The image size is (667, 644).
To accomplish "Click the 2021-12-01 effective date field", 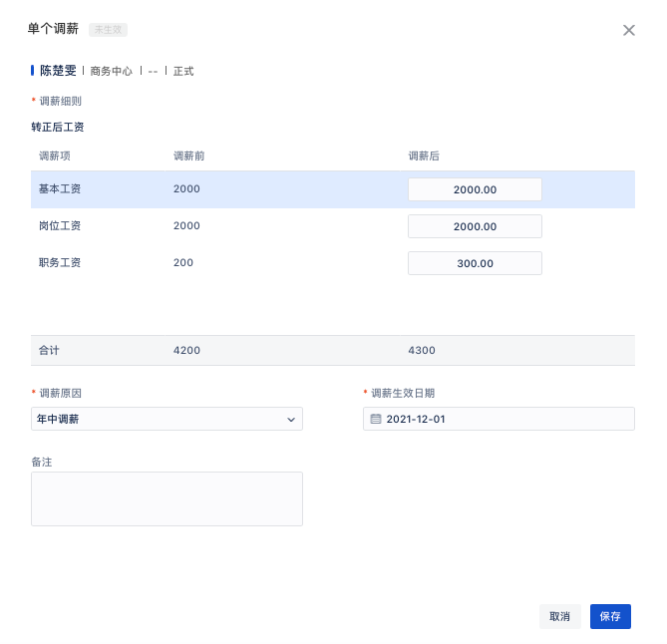I will tap(499, 419).
